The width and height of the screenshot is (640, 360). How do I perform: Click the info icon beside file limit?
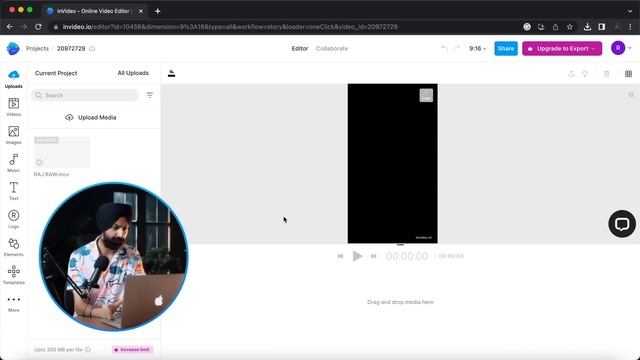(88, 350)
